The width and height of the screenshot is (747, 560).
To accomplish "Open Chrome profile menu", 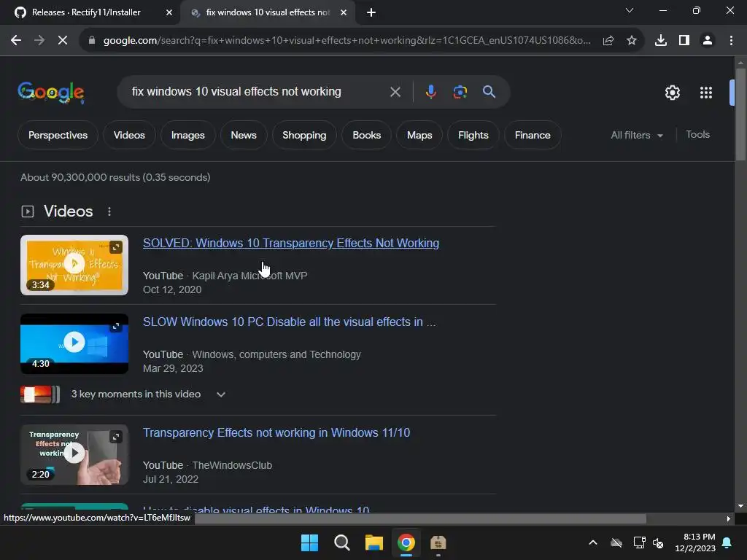I will click(708, 41).
